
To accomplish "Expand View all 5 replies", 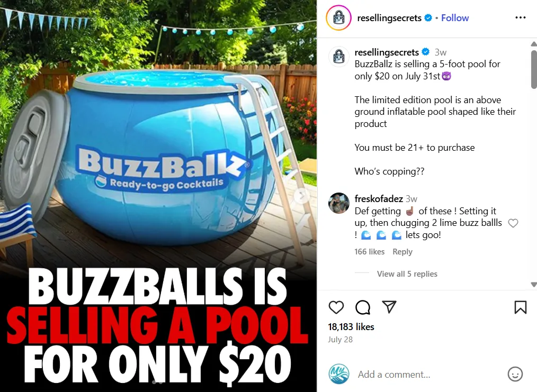I will pos(407,274).
